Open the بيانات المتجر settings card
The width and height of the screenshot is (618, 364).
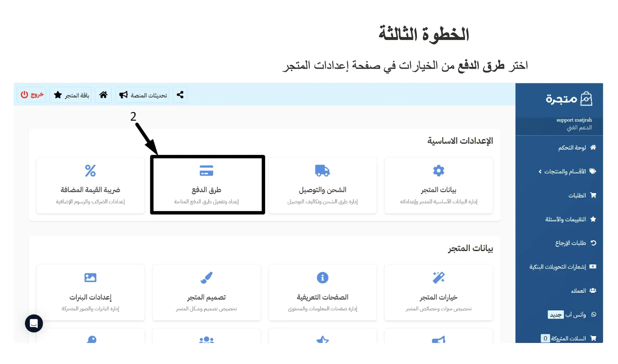pyautogui.click(x=439, y=185)
